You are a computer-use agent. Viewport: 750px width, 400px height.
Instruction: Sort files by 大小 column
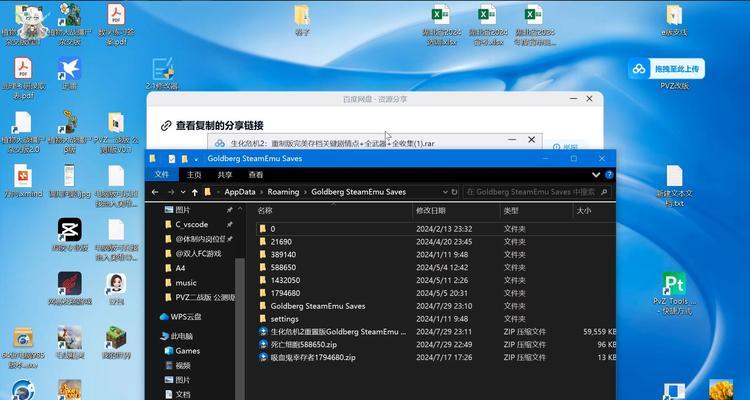(584, 211)
